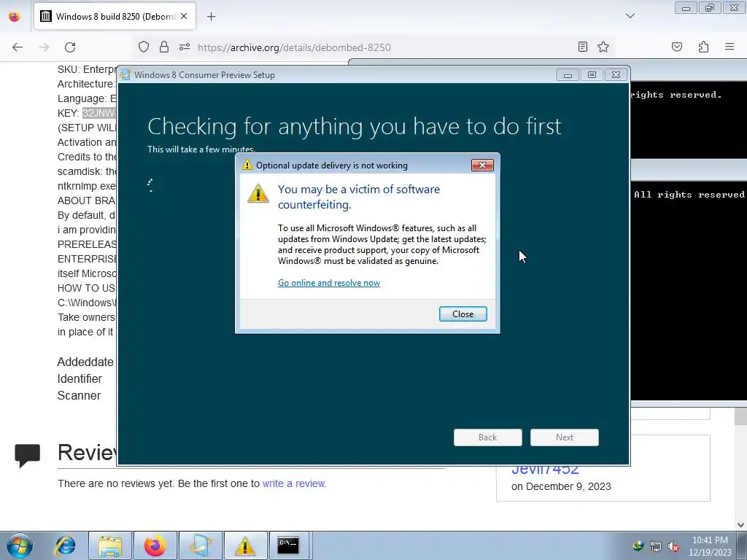Click the 'Scanner' metadata label

pyautogui.click(x=79, y=395)
